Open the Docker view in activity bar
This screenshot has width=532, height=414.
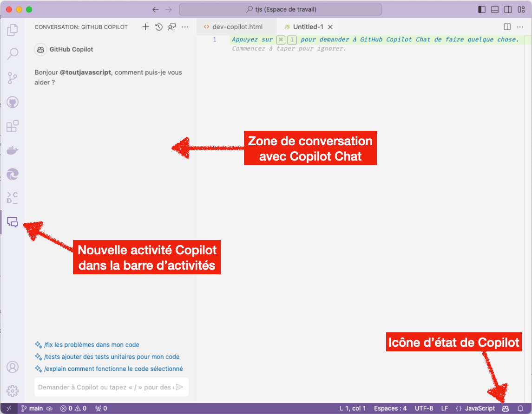click(12, 150)
